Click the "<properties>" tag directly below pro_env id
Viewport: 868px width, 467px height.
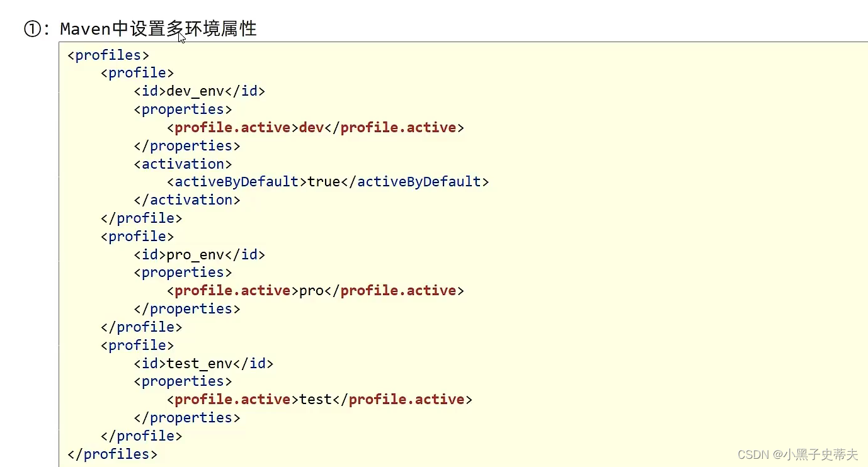click(183, 272)
